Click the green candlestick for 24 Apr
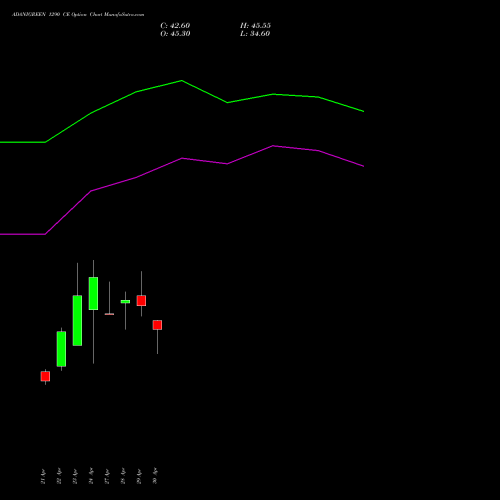500x500 pixels. 93,293
